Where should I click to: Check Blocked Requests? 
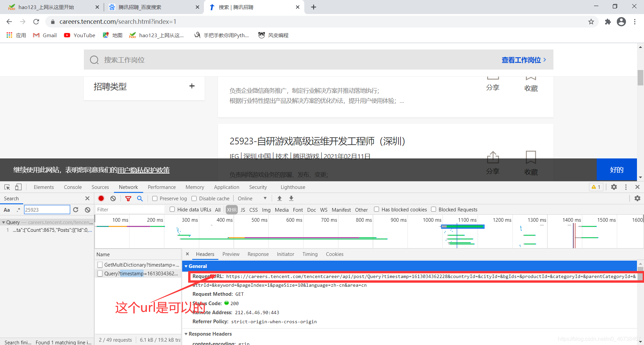pyautogui.click(x=434, y=209)
